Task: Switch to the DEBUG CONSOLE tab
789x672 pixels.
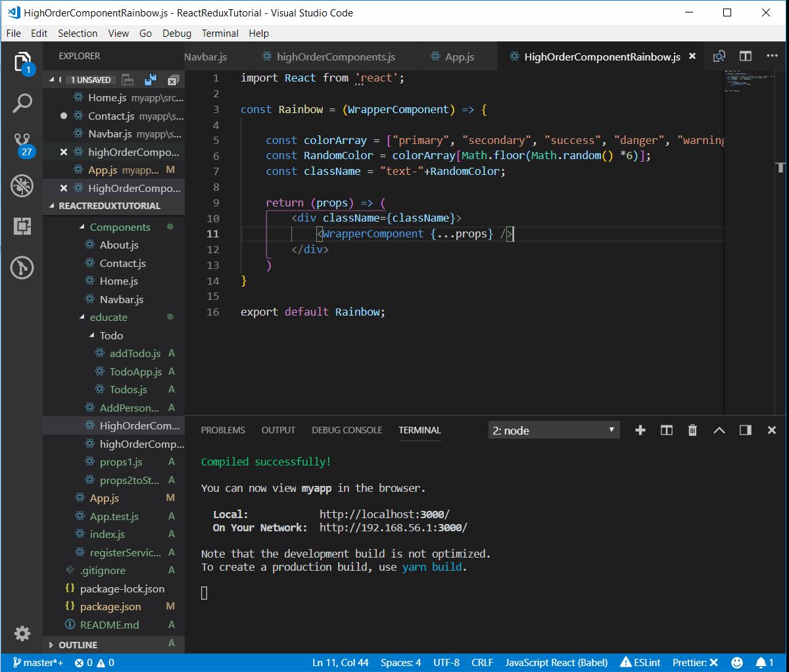Action: [347, 430]
